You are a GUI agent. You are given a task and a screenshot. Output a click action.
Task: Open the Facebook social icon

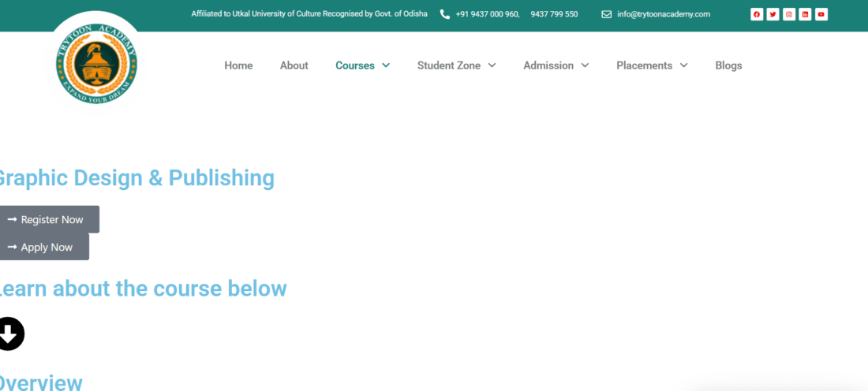[x=757, y=14]
